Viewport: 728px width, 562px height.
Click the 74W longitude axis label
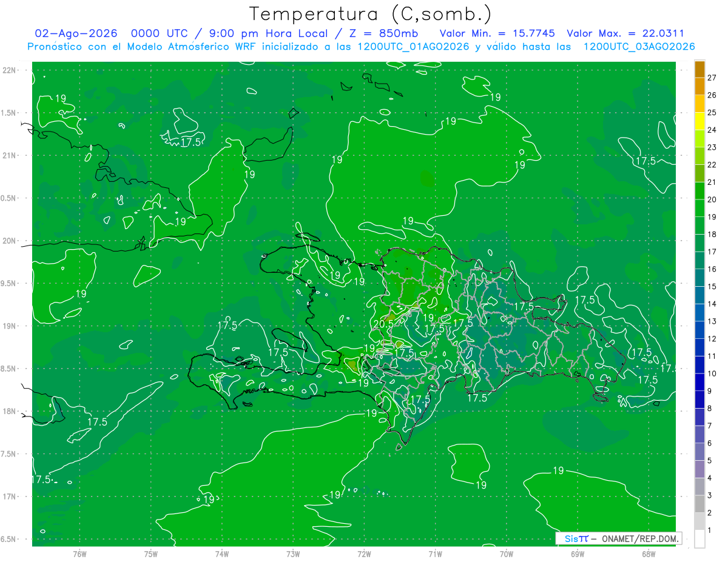pos(222,553)
